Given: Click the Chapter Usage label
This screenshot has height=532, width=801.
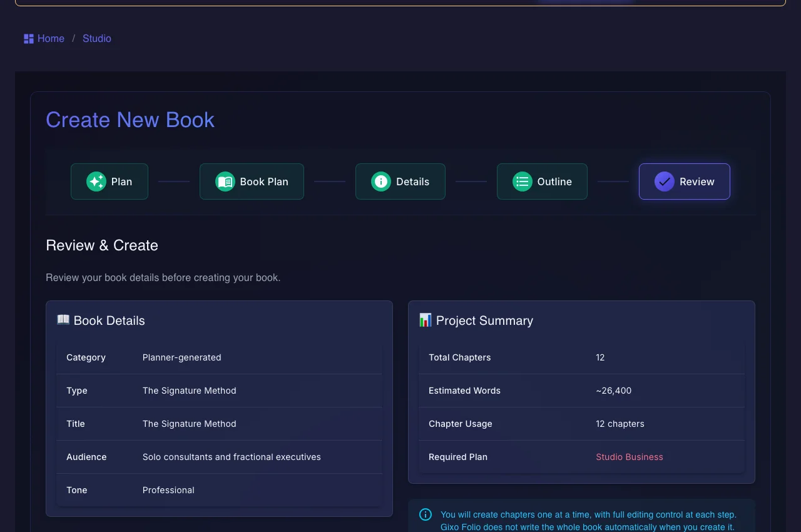Looking at the screenshot, I should [461, 424].
